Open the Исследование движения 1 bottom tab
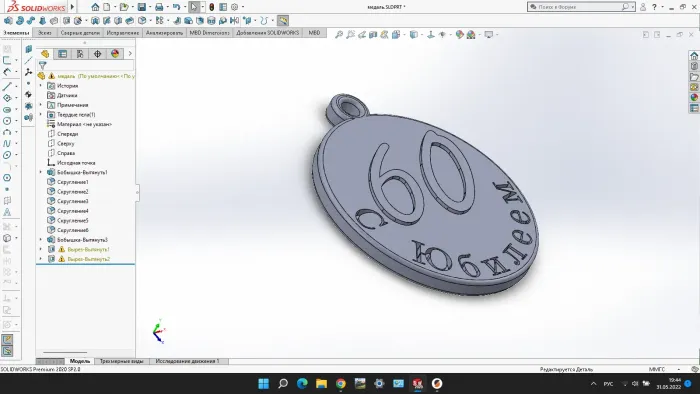Screen dimensions: 700x394 tap(188, 361)
